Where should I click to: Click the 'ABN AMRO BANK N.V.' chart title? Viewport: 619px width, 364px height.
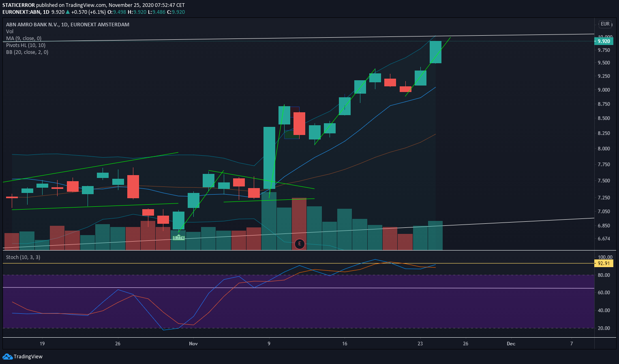68,24
